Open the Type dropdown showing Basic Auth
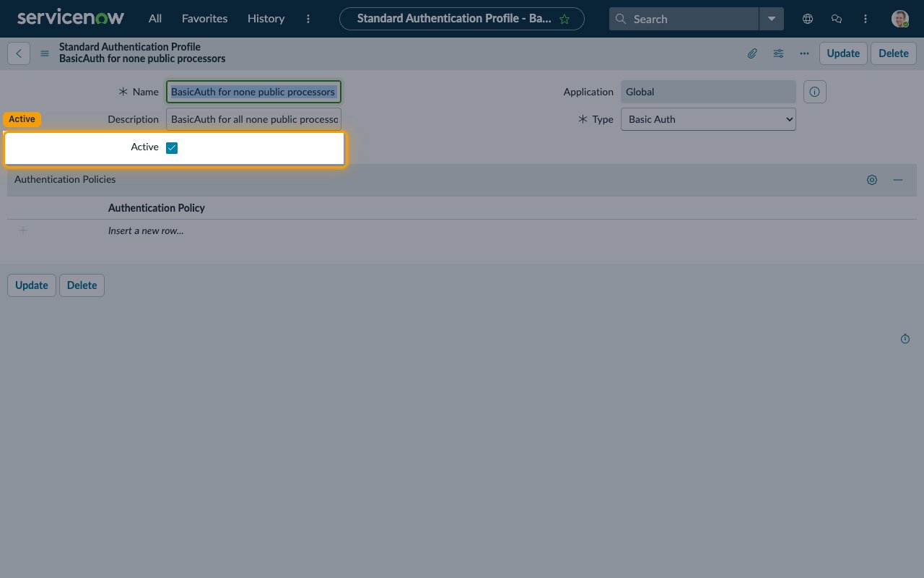 click(x=708, y=119)
